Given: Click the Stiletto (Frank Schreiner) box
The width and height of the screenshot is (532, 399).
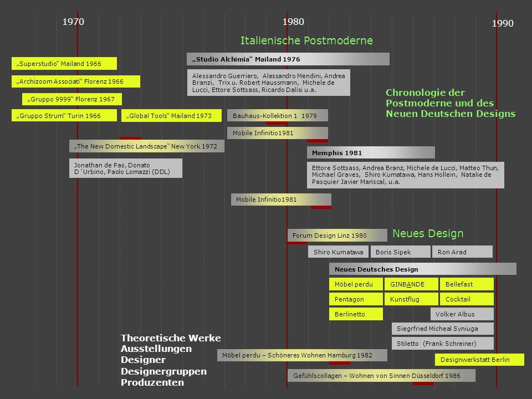Looking at the screenshot, I should click(x=443, y=344).
